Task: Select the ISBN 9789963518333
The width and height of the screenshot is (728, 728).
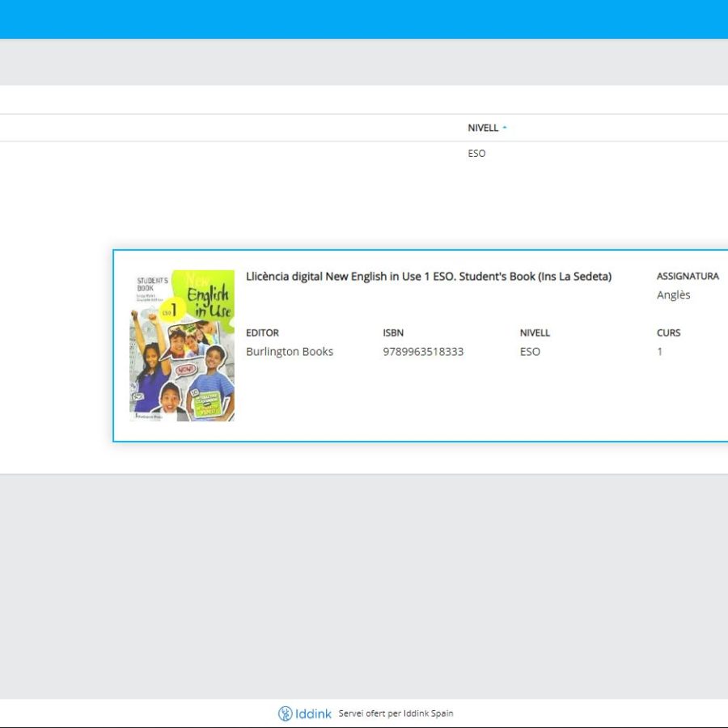Action: pyautogui.click(x=422, y=351)
